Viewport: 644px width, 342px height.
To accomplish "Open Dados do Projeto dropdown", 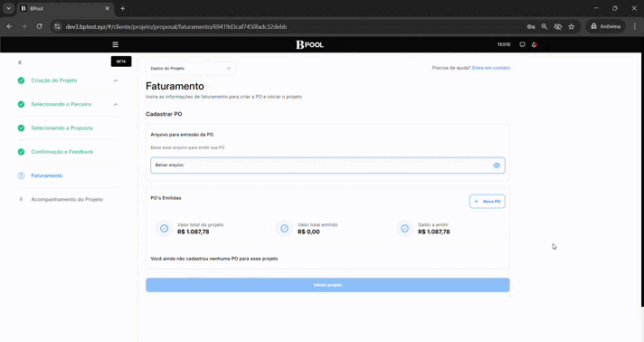I will (191, 68).
